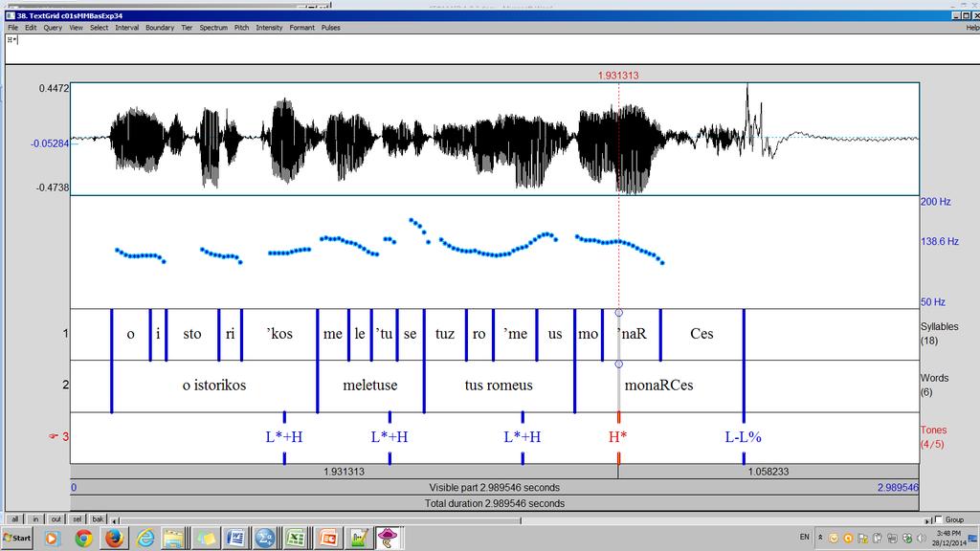
Task: Open the Pitch menu
Action: (241, 28)
